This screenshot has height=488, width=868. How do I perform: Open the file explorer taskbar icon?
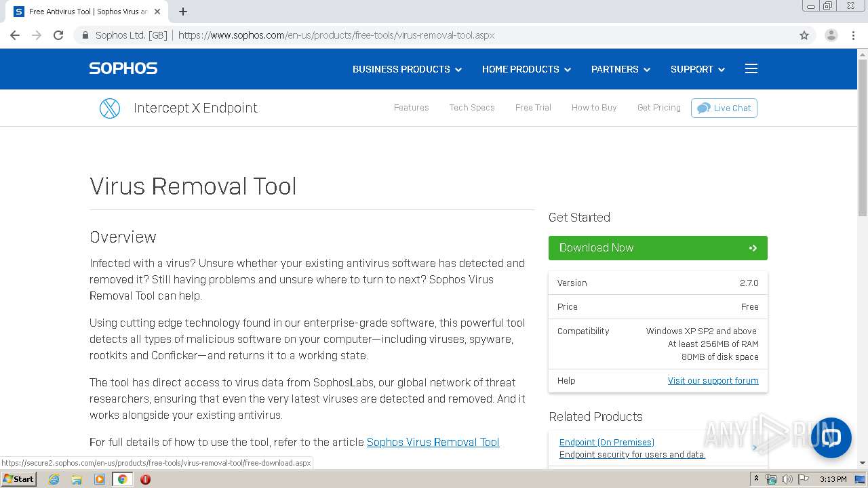pyautogui.click(x=77, y=479)
